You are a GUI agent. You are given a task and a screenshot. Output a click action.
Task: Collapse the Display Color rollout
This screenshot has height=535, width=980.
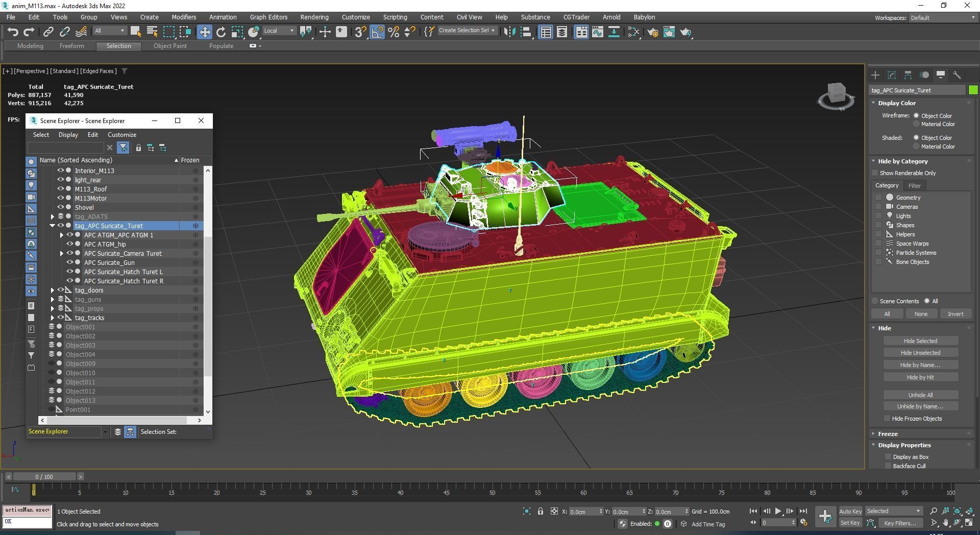(x=873, y=103)
